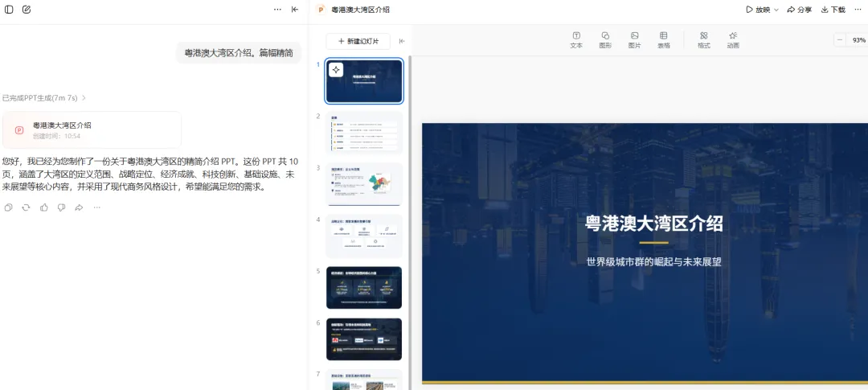868x390 pixels.
Task: Select slide 7 thumbnail
Action: tap(364, 380)
